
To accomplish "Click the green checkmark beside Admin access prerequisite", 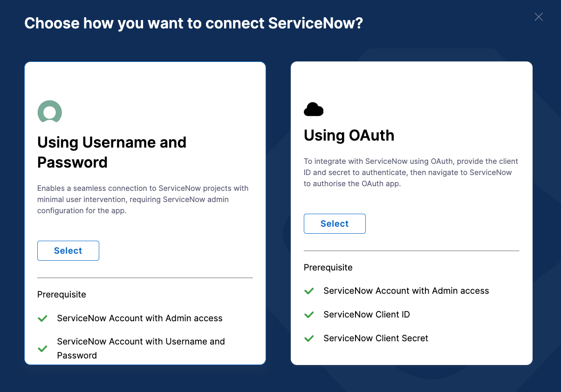I will click(x=42, y=318).
